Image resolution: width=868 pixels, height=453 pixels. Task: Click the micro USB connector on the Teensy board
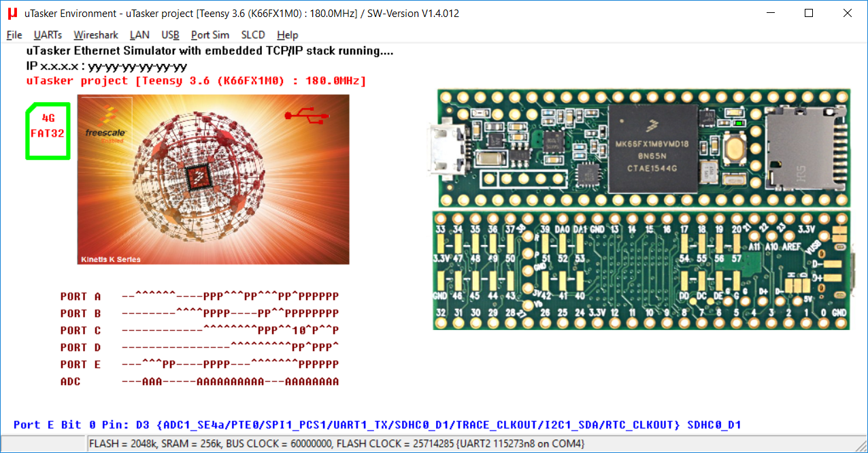point(445,149)
